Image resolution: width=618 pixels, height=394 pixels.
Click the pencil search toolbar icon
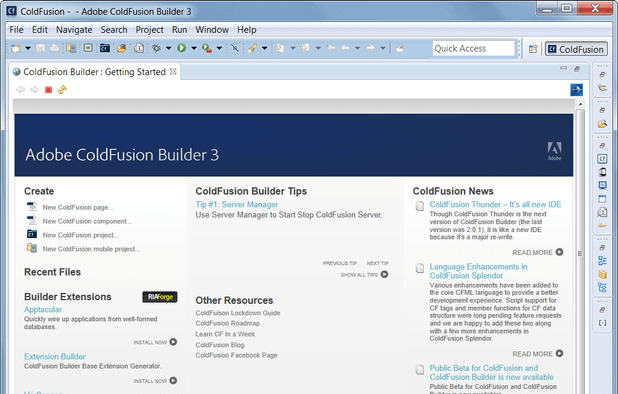click(x=252, y=48)
